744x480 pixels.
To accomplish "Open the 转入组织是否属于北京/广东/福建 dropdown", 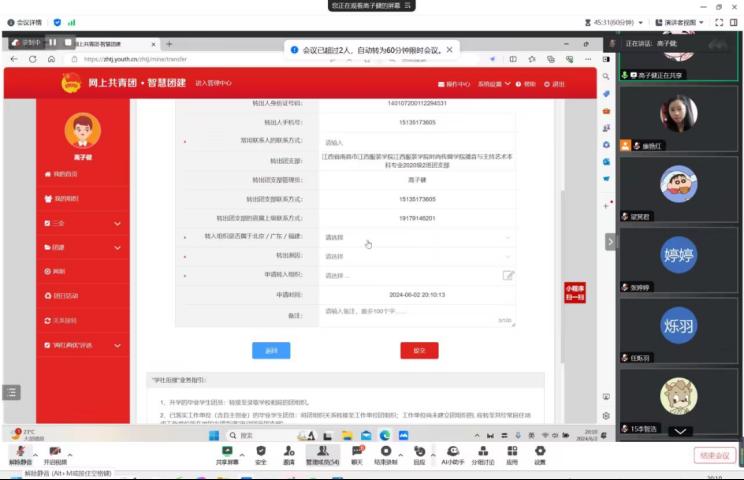I will click(417, 237).
